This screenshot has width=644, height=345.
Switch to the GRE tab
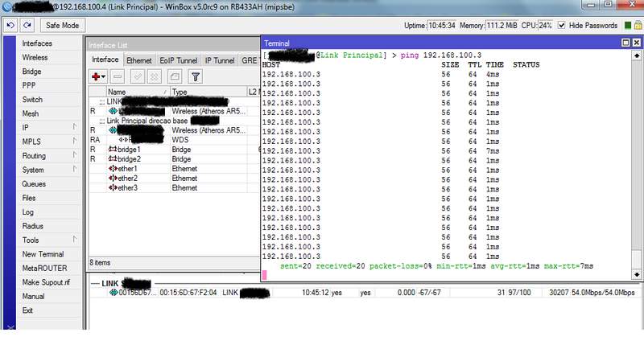click(x=250, y=60)
